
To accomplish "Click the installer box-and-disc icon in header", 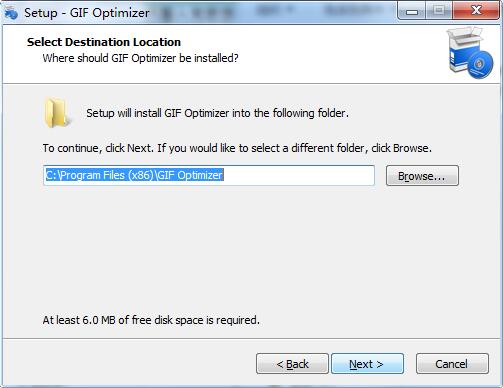I will [x=470, y=53].
